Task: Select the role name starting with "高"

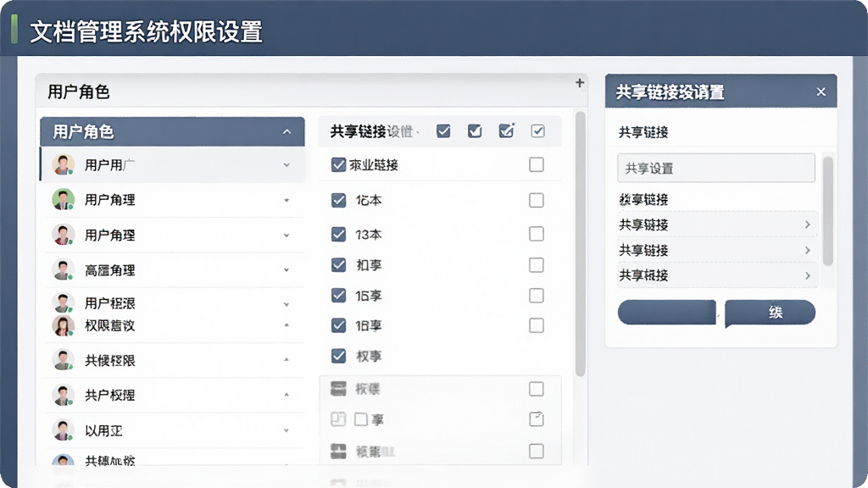Action: pyautogui.click(x=109, y=270)
